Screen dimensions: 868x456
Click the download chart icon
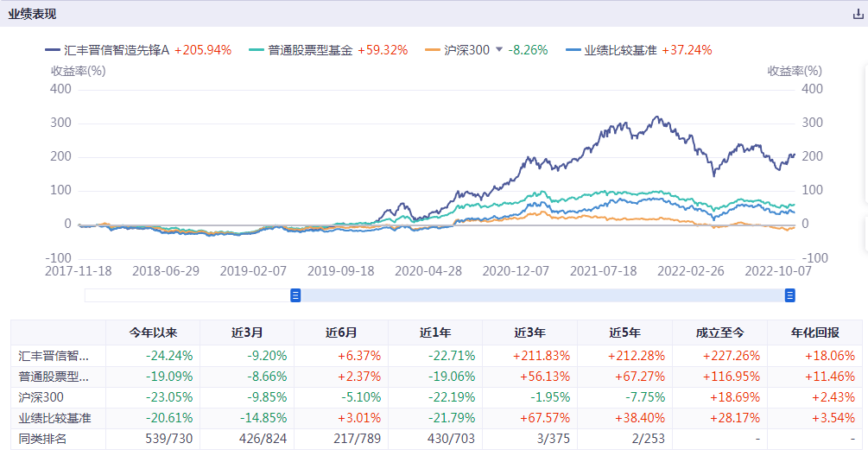point(858,14)
